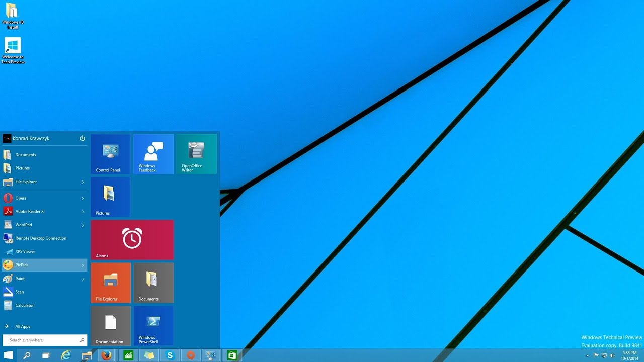Expand Adobe Reader XI jump list arrow

[x=83, y=212]
